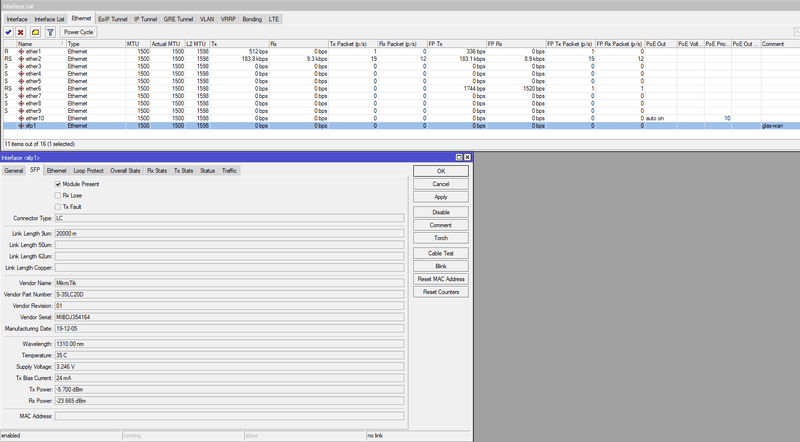The image size is (800, 442).
Task: Click the 'glas-wan' comment cell
Action: click(x=772, y=126)
